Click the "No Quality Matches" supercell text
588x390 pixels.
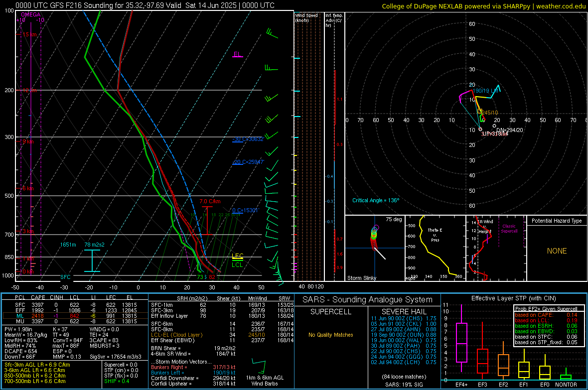click(331, 335)
